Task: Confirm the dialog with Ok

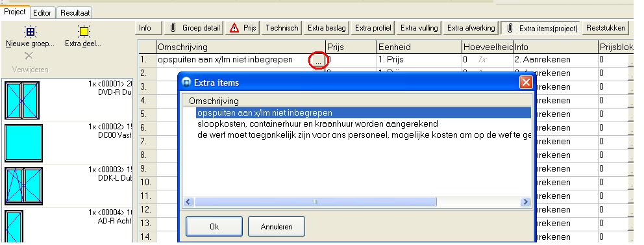Action: (214, 227)
